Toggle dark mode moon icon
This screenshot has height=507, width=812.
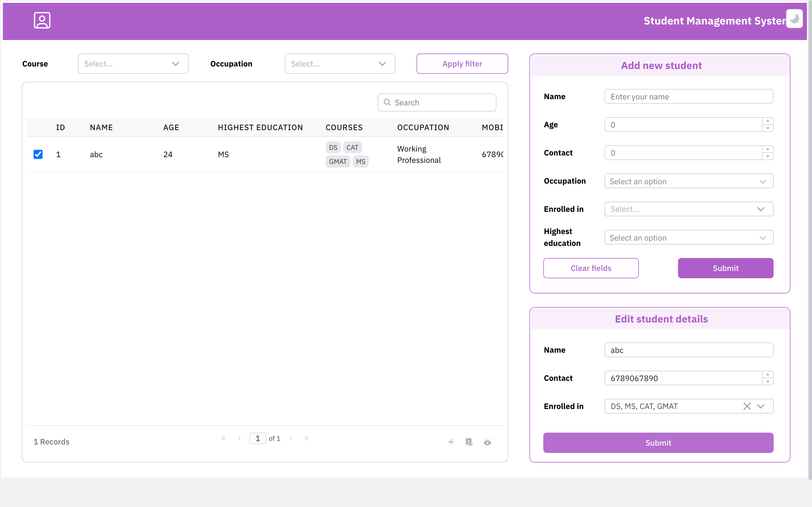(x=794, y=19)
